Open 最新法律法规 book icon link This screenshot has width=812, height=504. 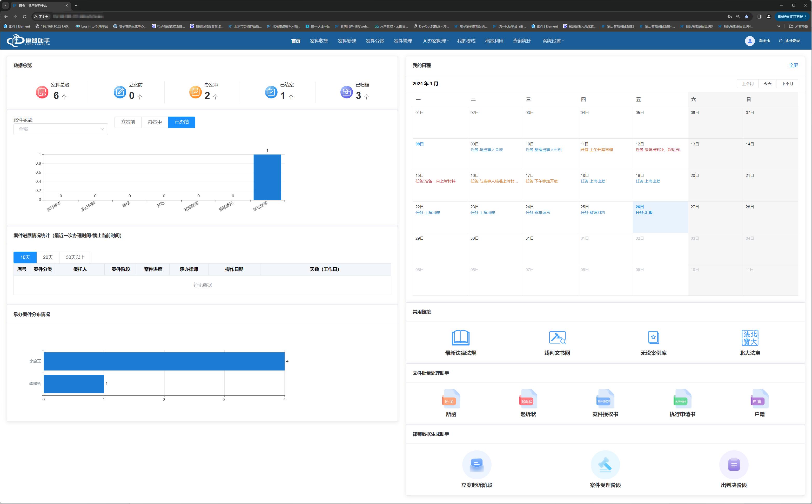click(x=461, y=338)
